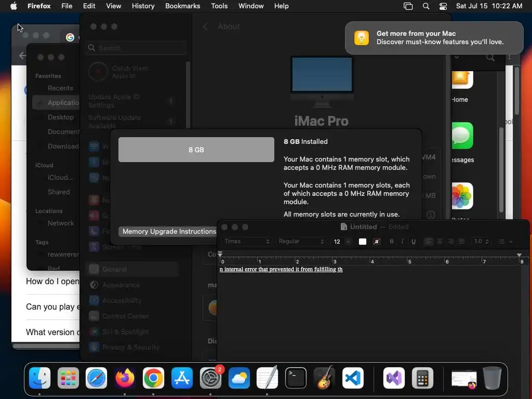Justify text in TextEdit
The image size is (532, 399).
point(461,241)
